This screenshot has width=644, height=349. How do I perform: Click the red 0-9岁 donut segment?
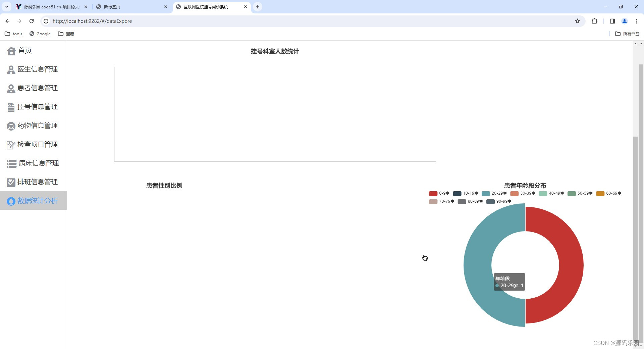[x=571, y=265]
